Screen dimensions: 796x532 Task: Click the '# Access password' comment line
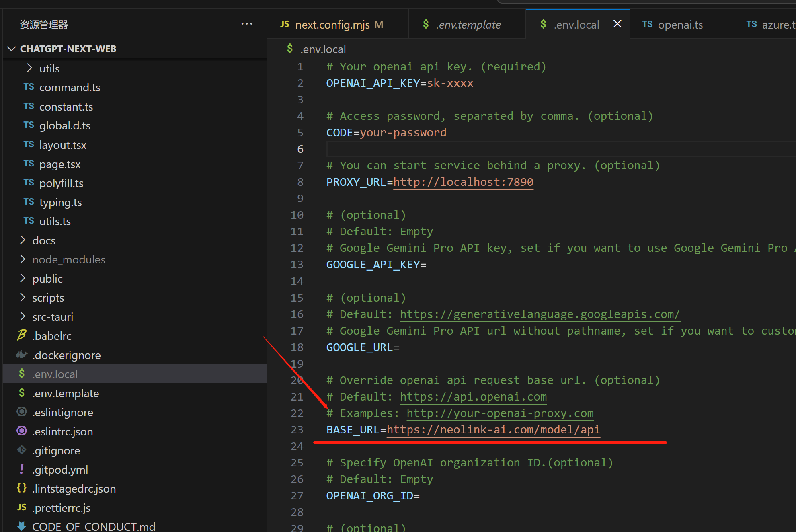pyautogui.click(x=490, y=116)
